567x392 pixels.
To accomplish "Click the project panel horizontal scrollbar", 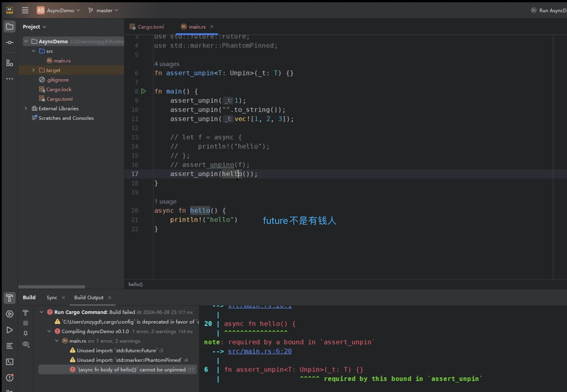I will tap(52, 287).
